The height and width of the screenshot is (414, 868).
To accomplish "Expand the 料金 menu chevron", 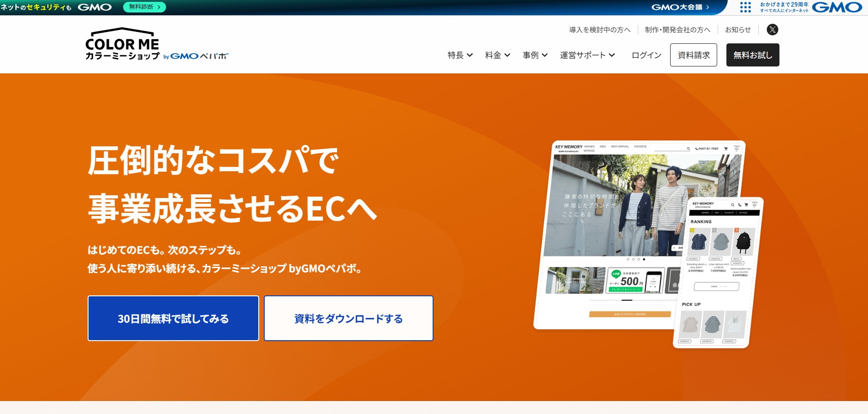I will coord(507,55).
